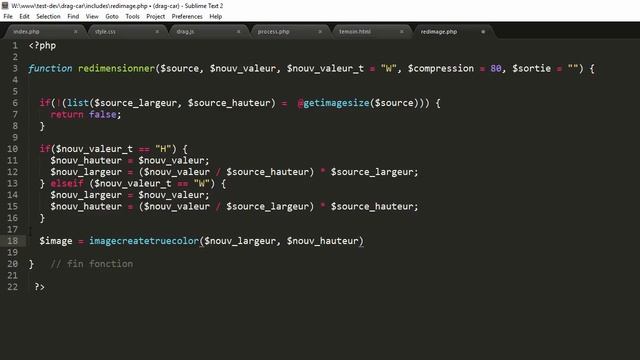Click the number 80 on line 3

[x=496, y=68]
